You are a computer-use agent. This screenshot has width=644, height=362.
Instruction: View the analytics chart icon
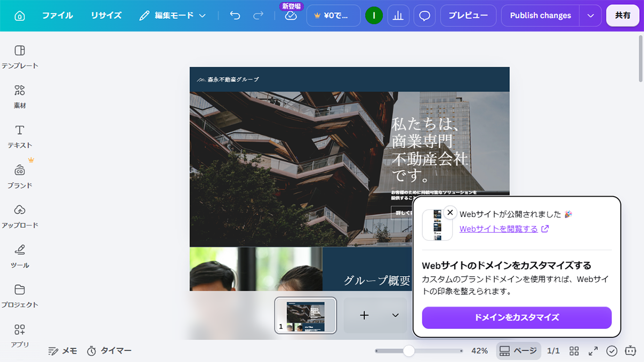[x=398, y=16]
